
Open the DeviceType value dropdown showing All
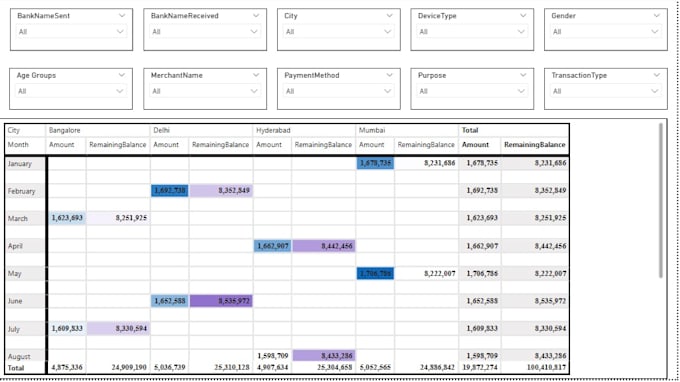click(472, 32)
